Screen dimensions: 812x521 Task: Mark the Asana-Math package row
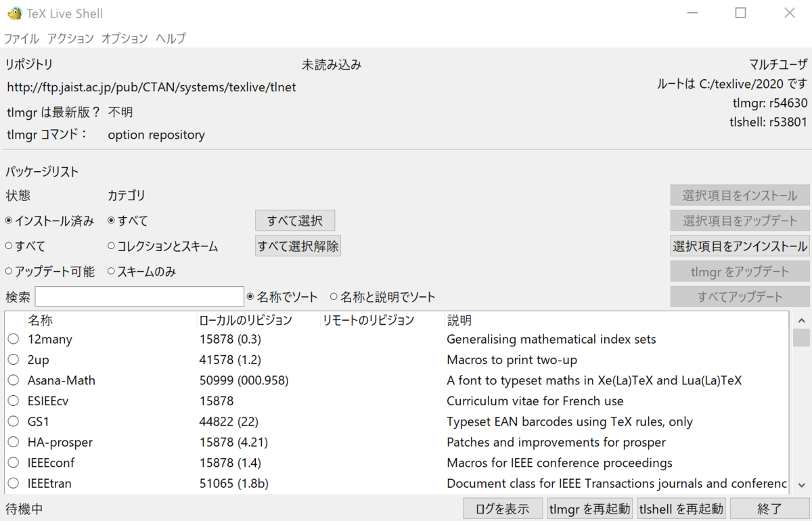tap(14, 380)
